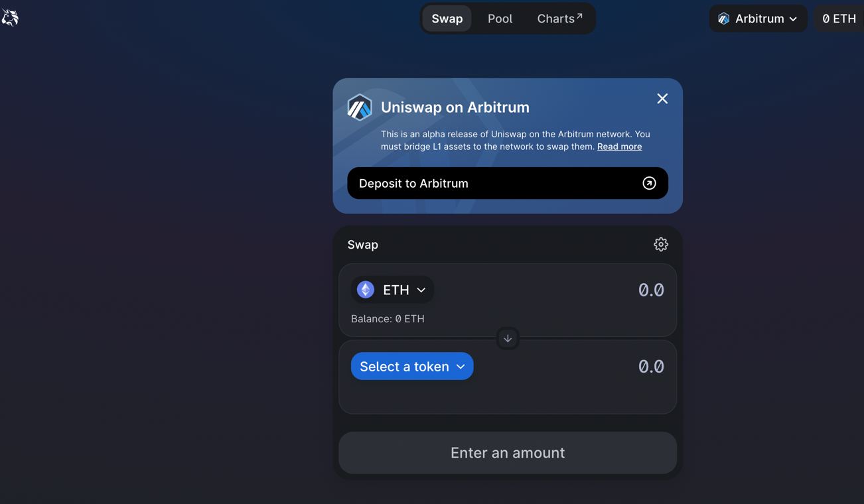Viewport: 864px width, 504px height.
Task: Click the 0 ETH wallet balance
Action: (839, 19)
